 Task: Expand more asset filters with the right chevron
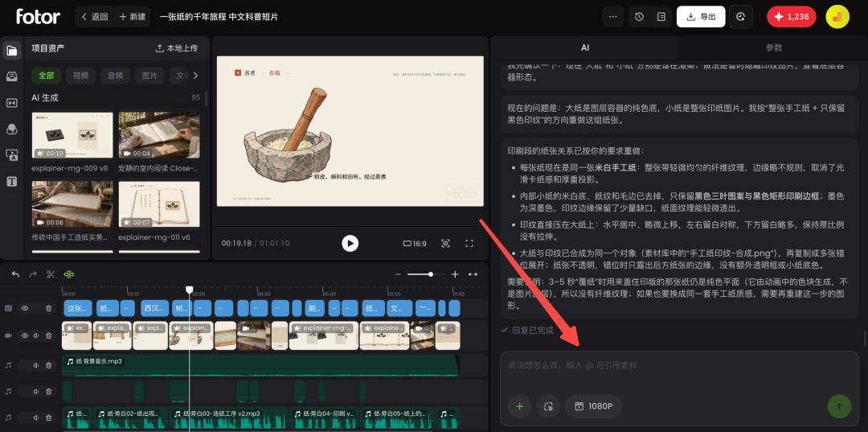tap(195, 76)
